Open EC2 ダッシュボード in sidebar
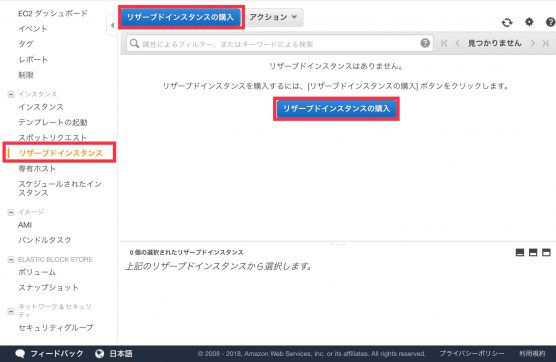 click(53, 13)
